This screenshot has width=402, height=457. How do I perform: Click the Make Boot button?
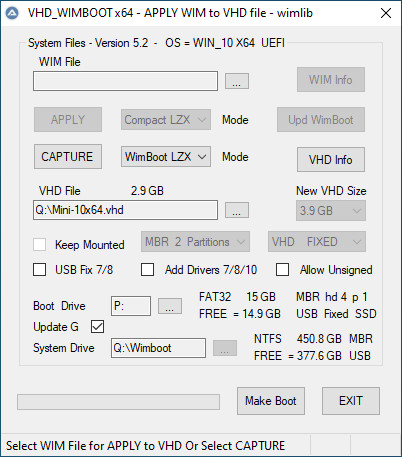(x=271, y=401)
